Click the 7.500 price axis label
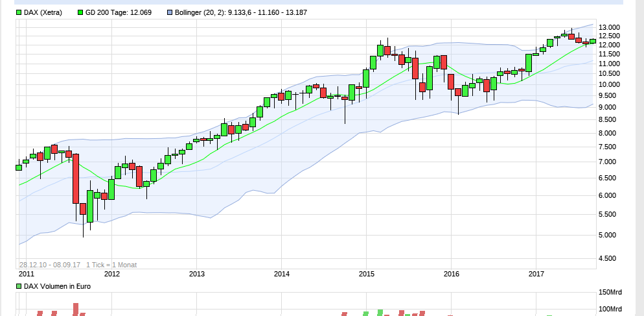 pos(609,147)
